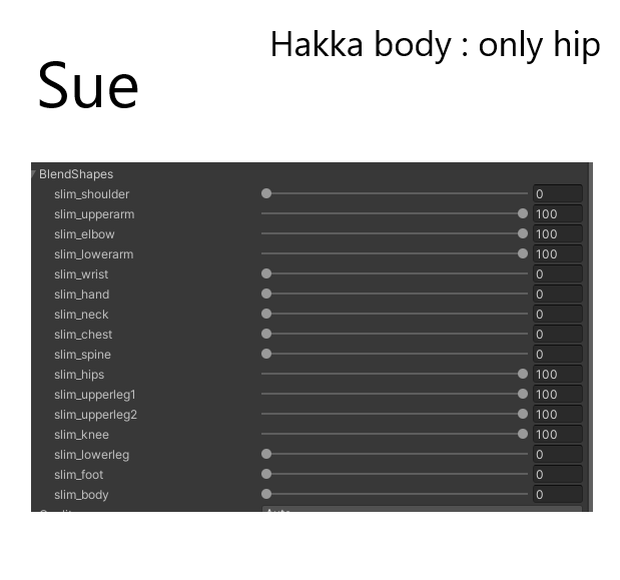Image resolution: width=620 pixels, height=580 pixels.
Task: Click the slim_lowerleg slider handle
Action: pyautogui.click(x=267, y=454)
